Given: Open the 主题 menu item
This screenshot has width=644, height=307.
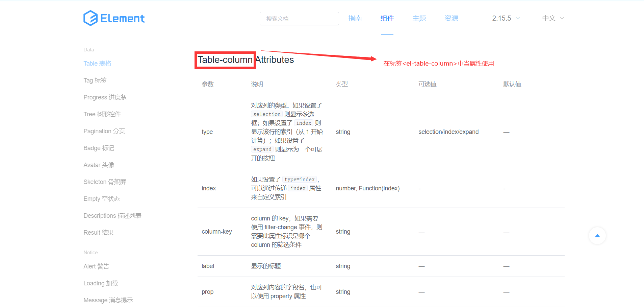Looking at the screenshot, I should point(419,18).
